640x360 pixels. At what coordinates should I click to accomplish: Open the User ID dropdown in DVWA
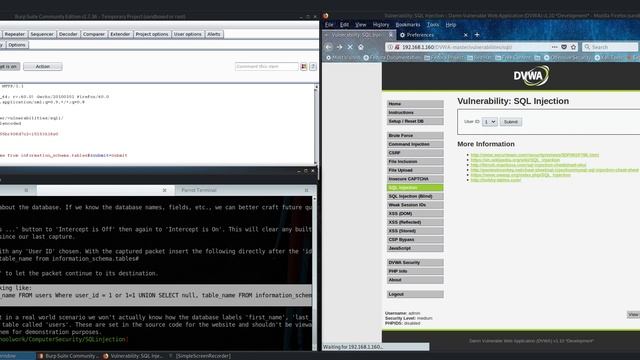(489, 122)
